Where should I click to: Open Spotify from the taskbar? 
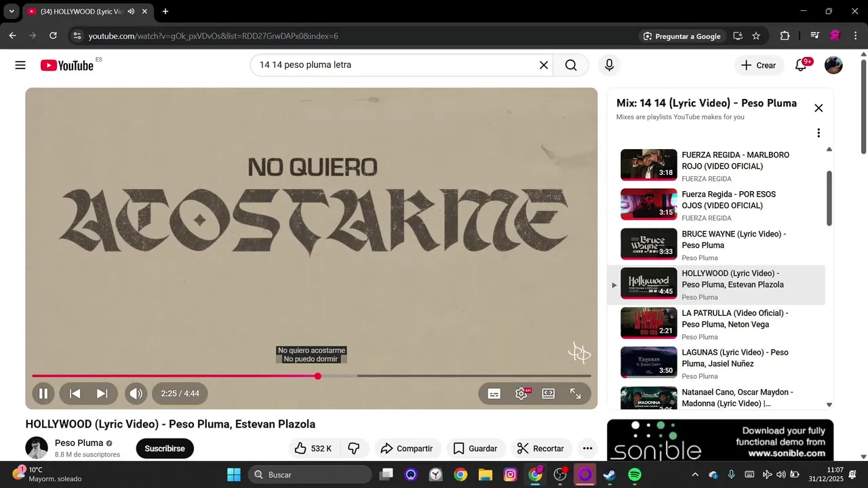[x=635, y=474]
